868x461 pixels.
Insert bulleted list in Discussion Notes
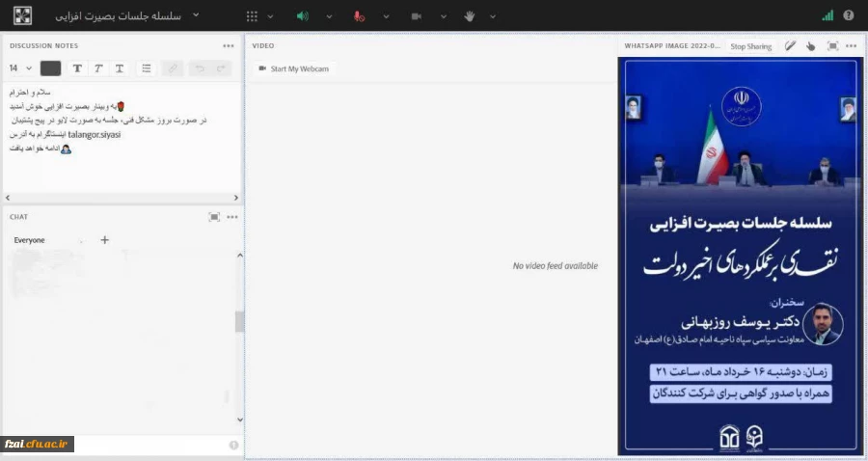tap(146, 68)
